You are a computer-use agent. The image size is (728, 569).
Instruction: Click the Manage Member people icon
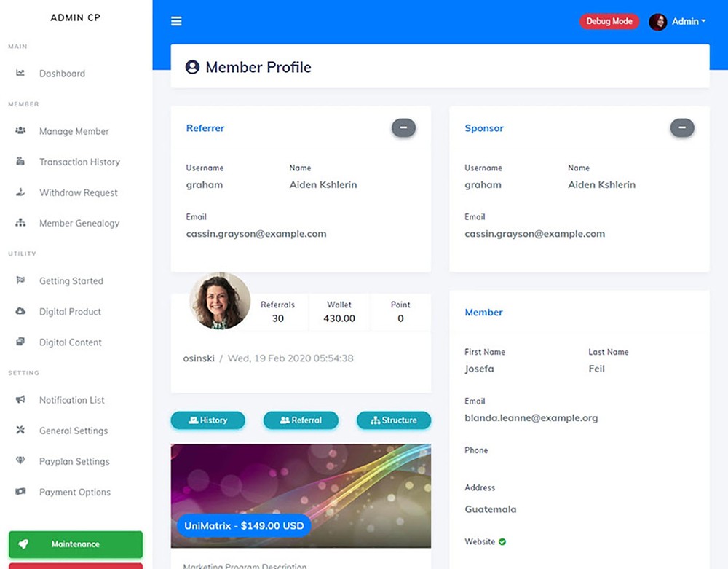coord(20,130)
